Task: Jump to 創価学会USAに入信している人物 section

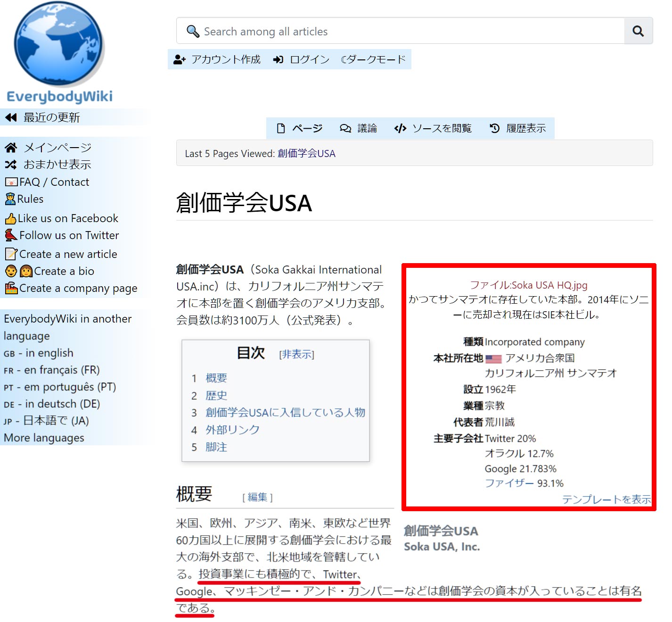Action: pyautogui.click(x=286, y=413)
